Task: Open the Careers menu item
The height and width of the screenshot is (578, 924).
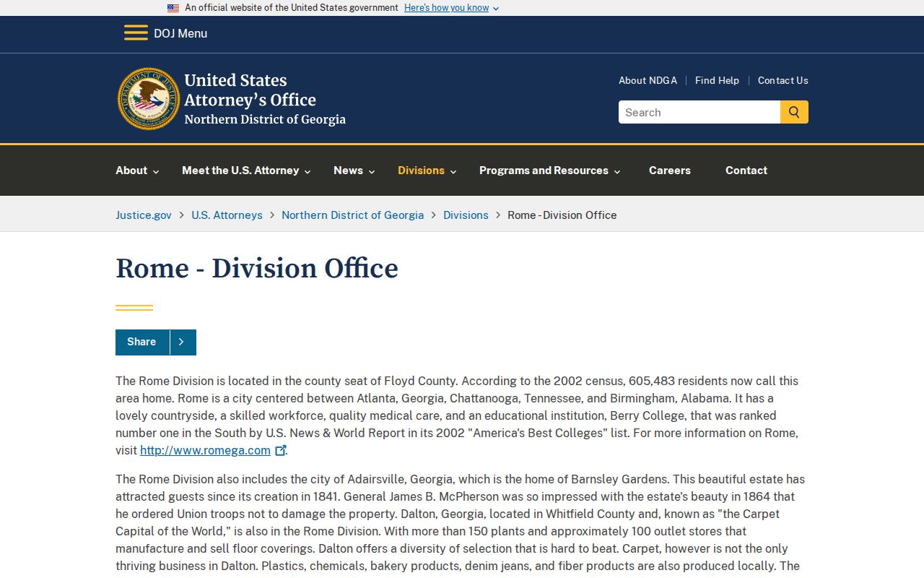Action: click(x=670, y=171)
